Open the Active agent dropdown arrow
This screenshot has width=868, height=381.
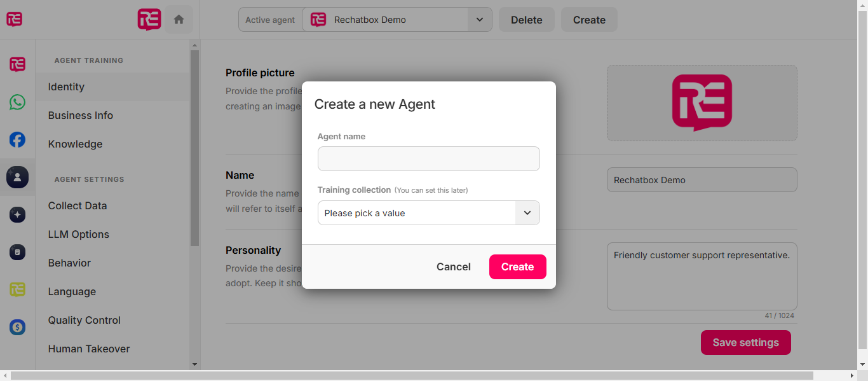(x=480, y=20)
